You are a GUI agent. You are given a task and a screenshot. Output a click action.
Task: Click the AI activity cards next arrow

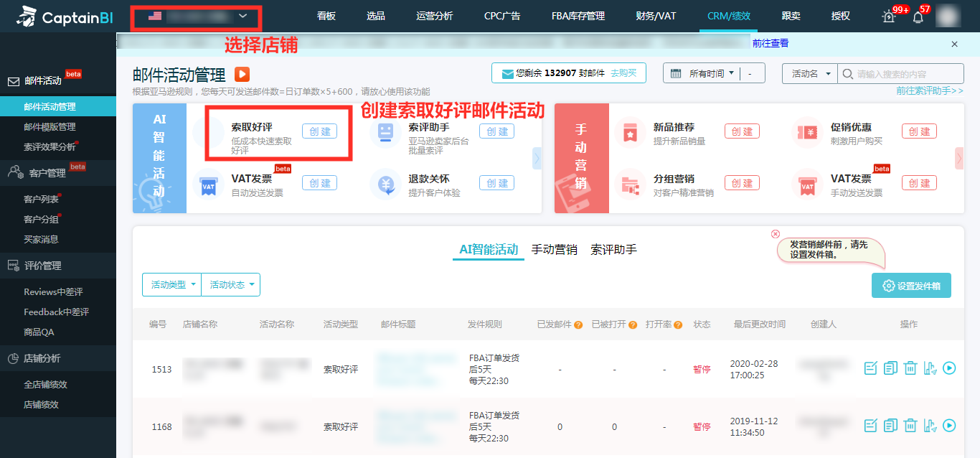click(537, 158)
